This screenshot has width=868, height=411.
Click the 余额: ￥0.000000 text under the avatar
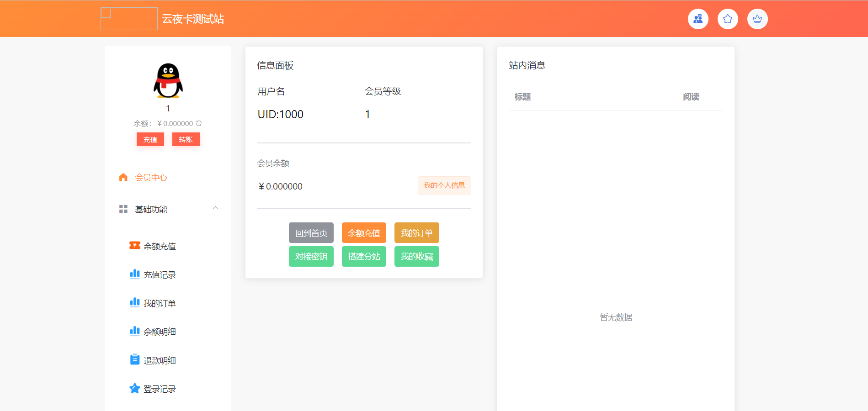[163, 124]
